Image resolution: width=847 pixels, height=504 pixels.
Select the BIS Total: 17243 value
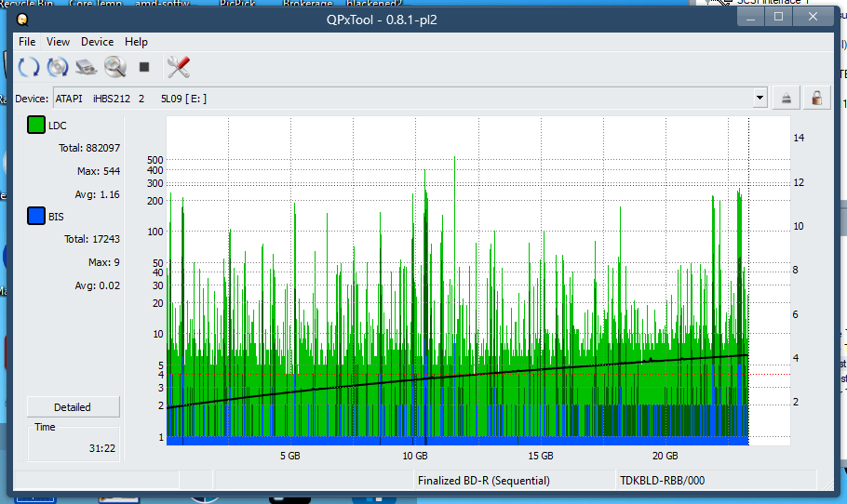tap(92, 239)
